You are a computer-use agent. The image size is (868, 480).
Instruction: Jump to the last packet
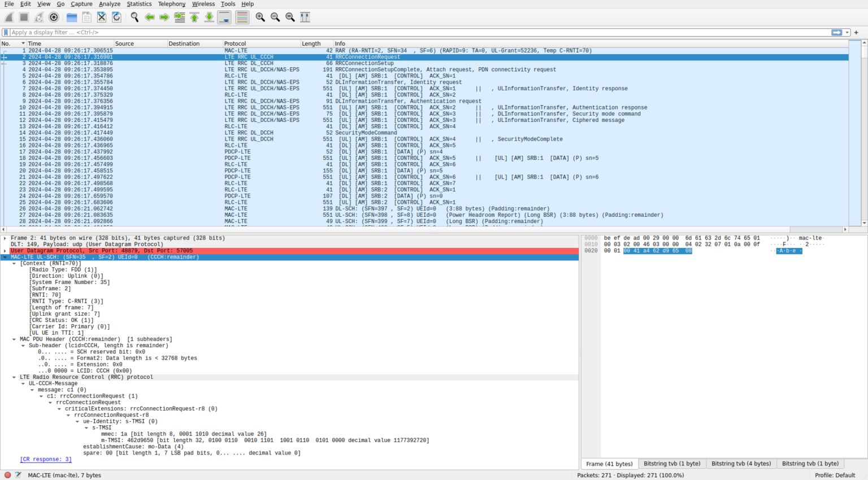point(209,17)
